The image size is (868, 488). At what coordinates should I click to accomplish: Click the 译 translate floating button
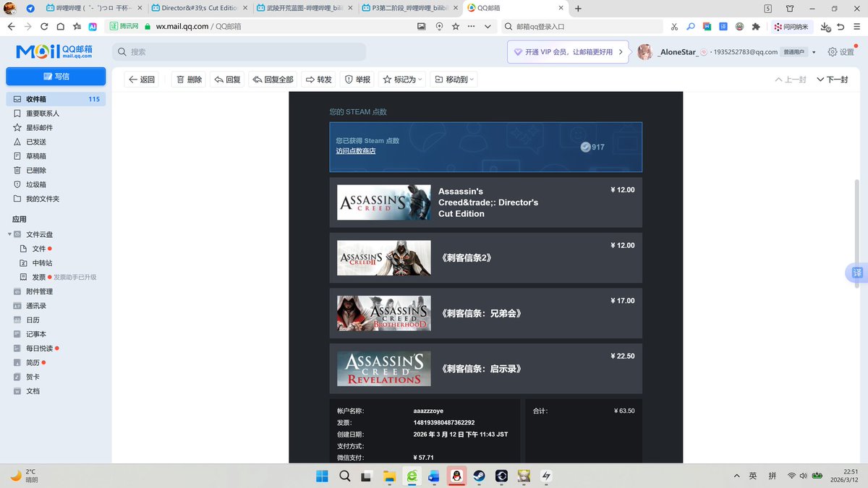[857, 273]
